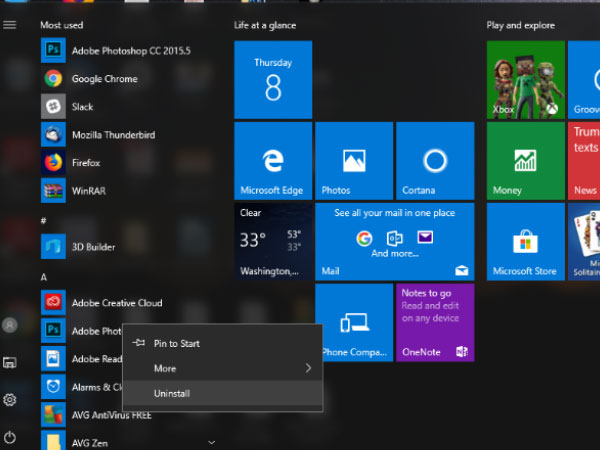Open the Microsoft Edge tile

click(x=272, y=160)
